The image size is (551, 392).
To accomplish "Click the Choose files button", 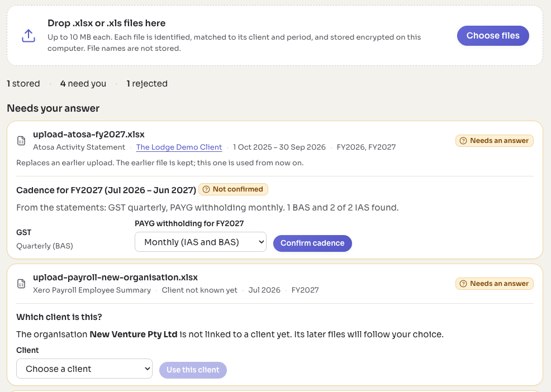I will (493, 36).
